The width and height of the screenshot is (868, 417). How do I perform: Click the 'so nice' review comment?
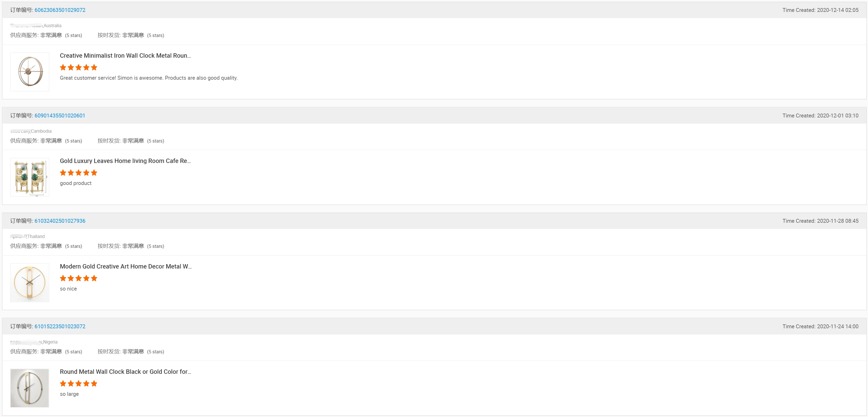click(x=68, y=289)
